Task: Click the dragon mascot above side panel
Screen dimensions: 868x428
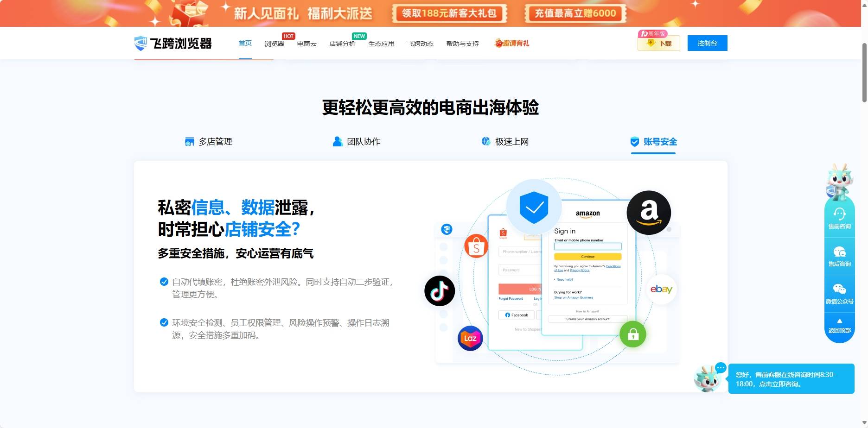Action: 839,181
